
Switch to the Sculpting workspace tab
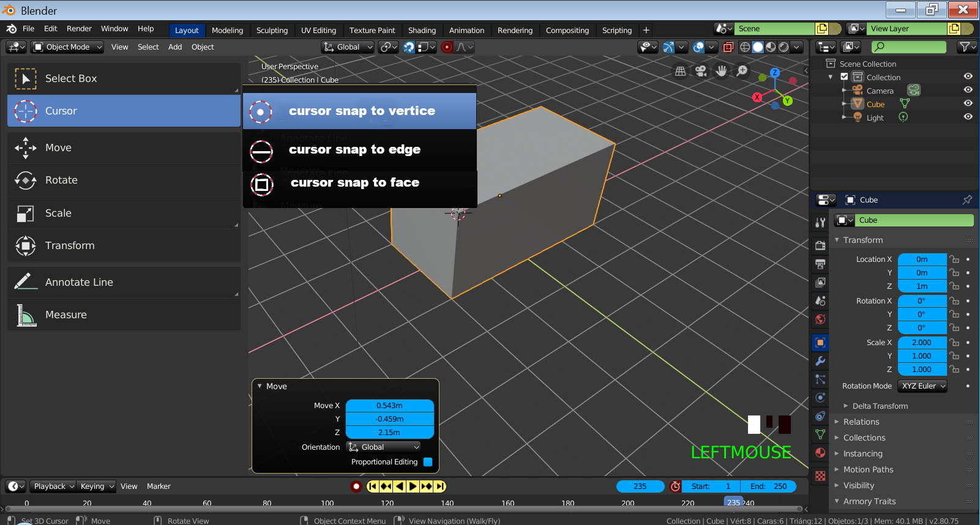click(x=272, y=31)
